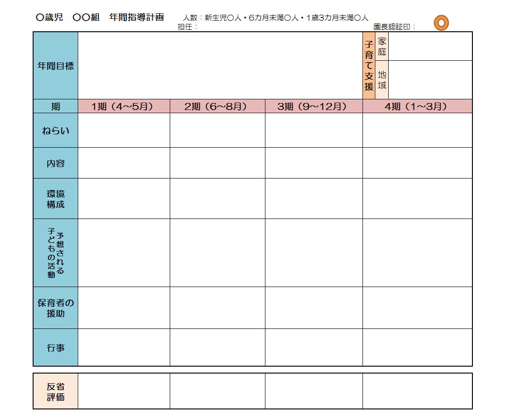Click the 内容 cell under 2期
This screenshot has height=420, width=506.
pyautogui.click(x=218, y=163)
